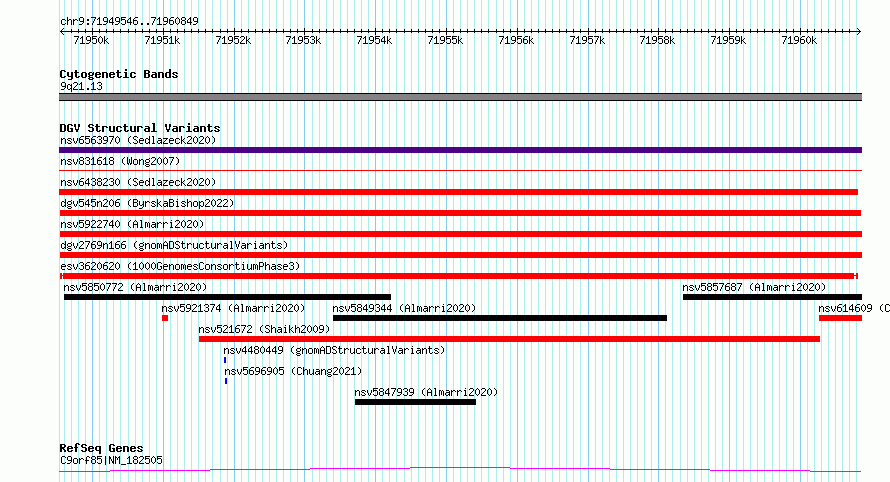Viewport: 890px width, 482px height.
Task: Click the dgv545n206 (ByrskaBishop2022) label
Action: pyautogui.click(x=147, y=203)
